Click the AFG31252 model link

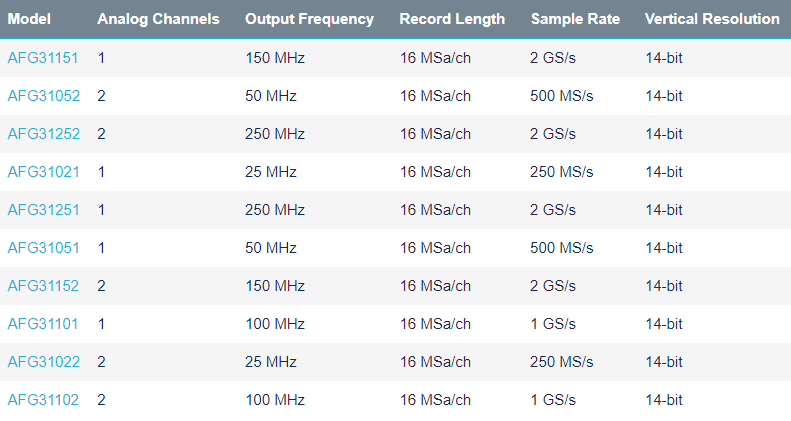(x=43, y=134)
